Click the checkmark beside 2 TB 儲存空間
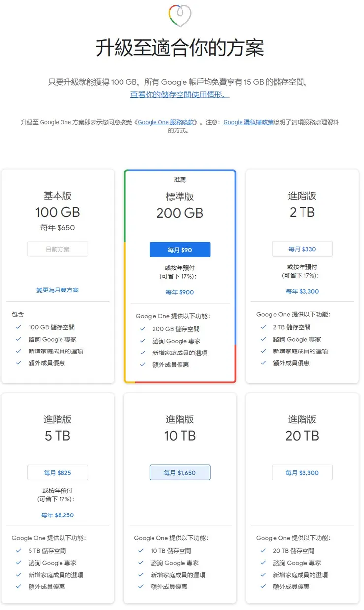The width and height of the screenshot is (364, 610). pos(263,327)
